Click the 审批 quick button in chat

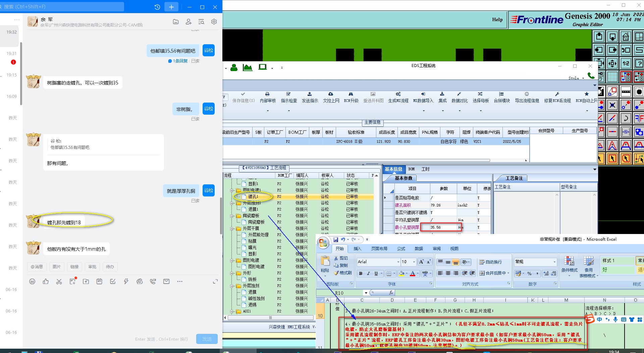click(x=92, y=267)
